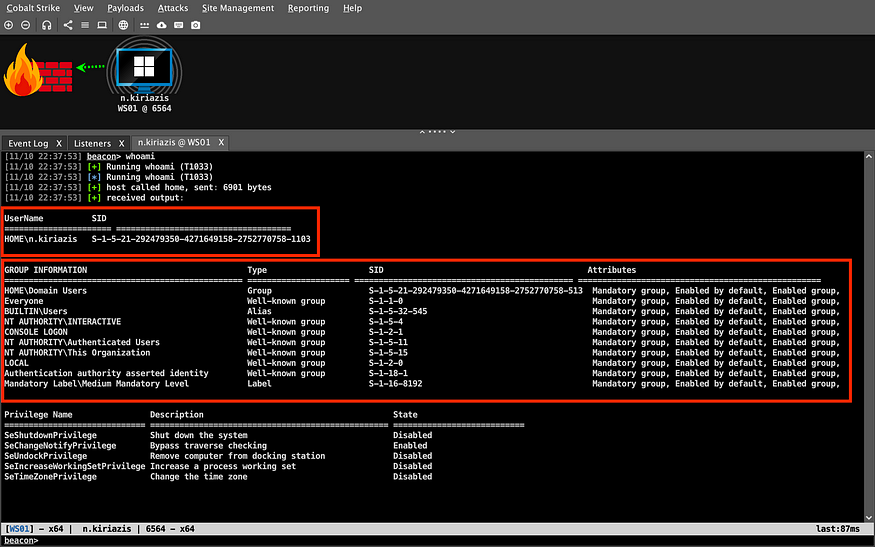The image size is (875, 547).
Task: Click the console scrollbar up arrow
Action: (869, 156)
